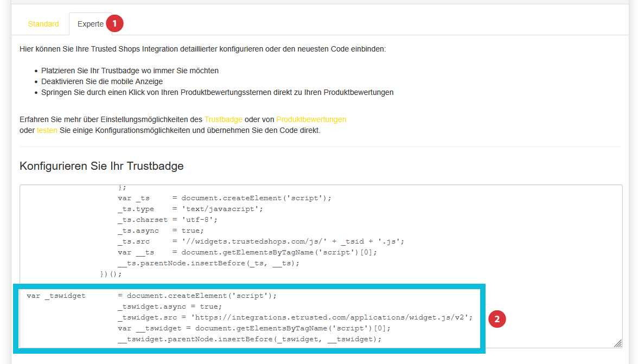Open the Trustbadge settings link

point(224,119)
